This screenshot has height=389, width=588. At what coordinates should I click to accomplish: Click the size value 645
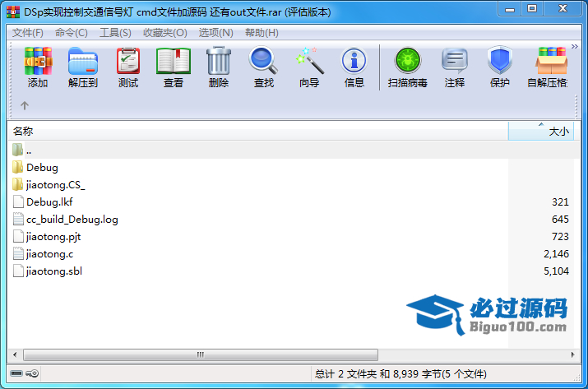coord(560,219)
